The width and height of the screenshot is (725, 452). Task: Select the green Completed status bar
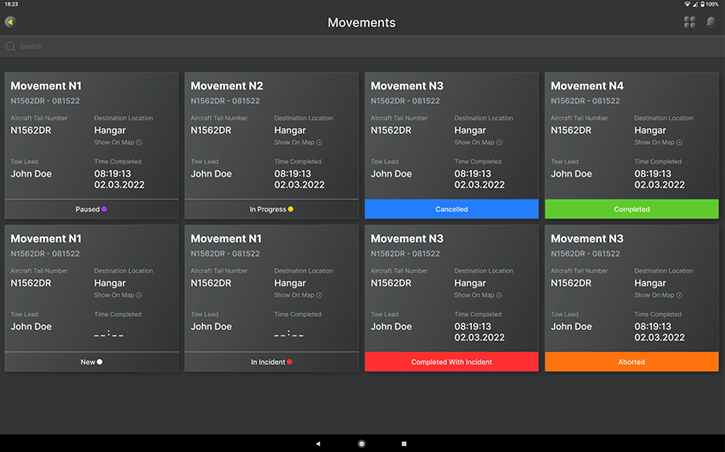tap(631, 209)
